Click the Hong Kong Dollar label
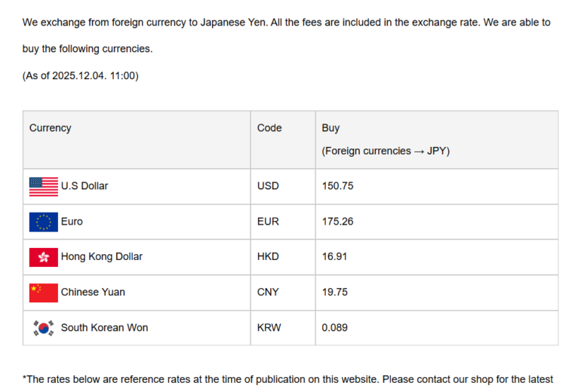This screenshot has height=392, width=581. (101, 256)
